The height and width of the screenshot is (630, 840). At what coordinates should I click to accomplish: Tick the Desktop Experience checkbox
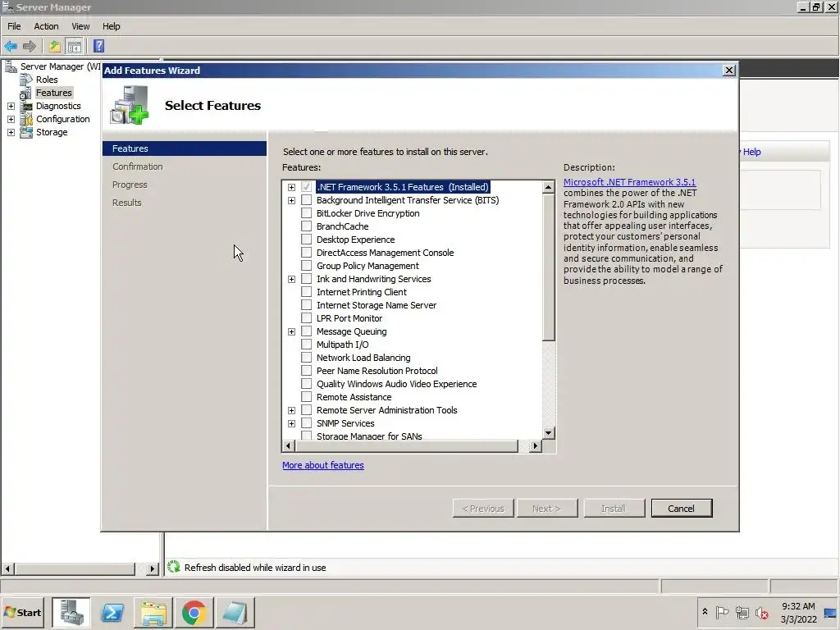[x=306, y=240]
